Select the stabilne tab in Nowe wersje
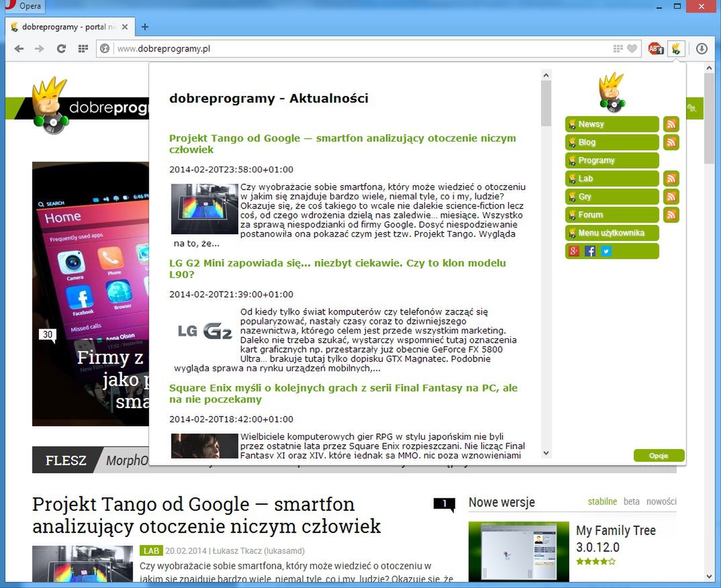 (x=602, y=501)
